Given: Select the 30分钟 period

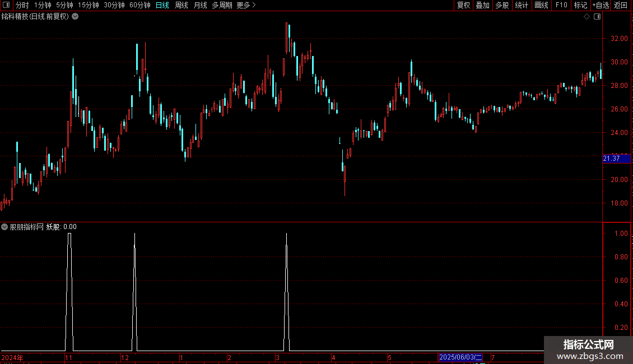Looking at the screenshot, I should pos(114,5).
